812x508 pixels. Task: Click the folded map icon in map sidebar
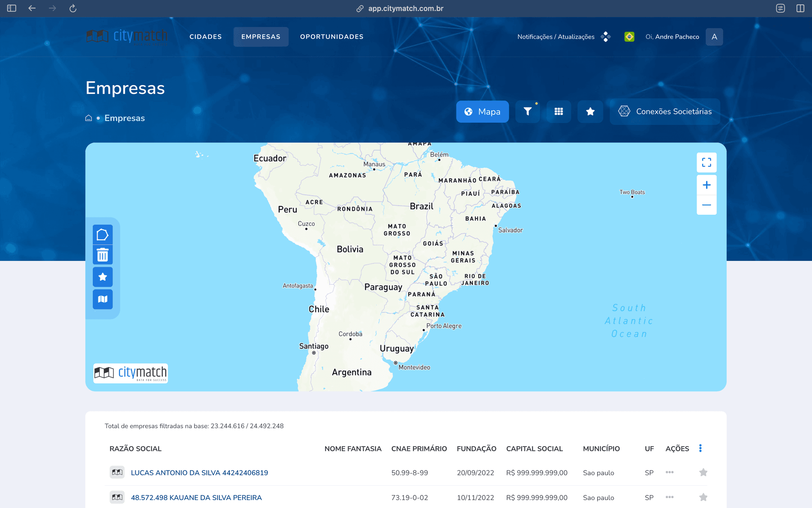[x=103, y=299]
